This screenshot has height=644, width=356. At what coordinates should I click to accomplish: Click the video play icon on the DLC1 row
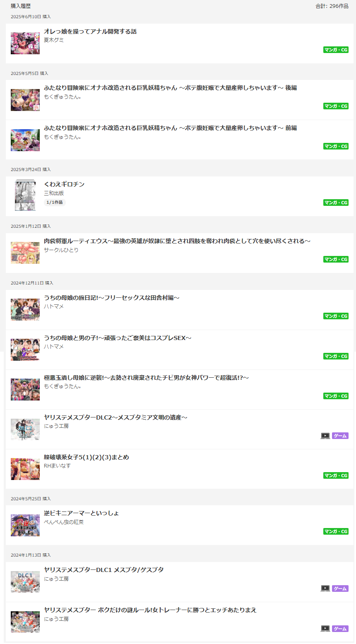(x=325, y=589)
